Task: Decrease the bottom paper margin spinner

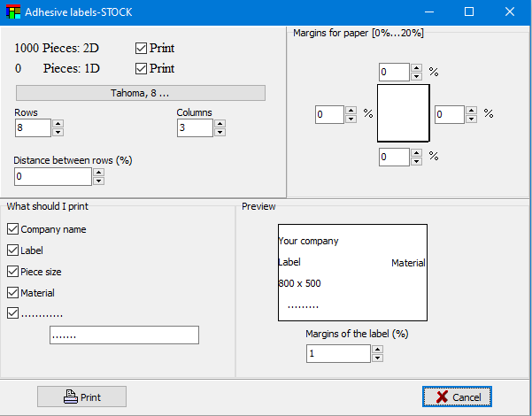Action: [x=416, y=161]
